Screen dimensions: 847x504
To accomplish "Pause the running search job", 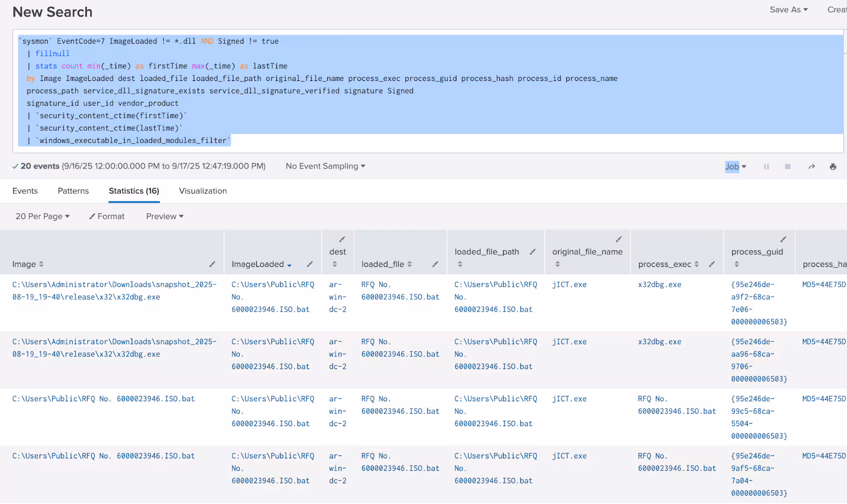I will 766,167.
